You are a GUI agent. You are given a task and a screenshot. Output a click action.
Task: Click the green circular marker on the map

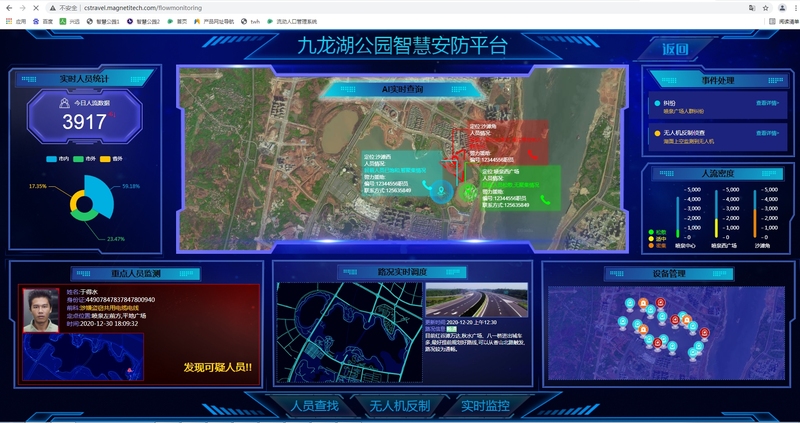pyautogui.click(x=467, y=193)
